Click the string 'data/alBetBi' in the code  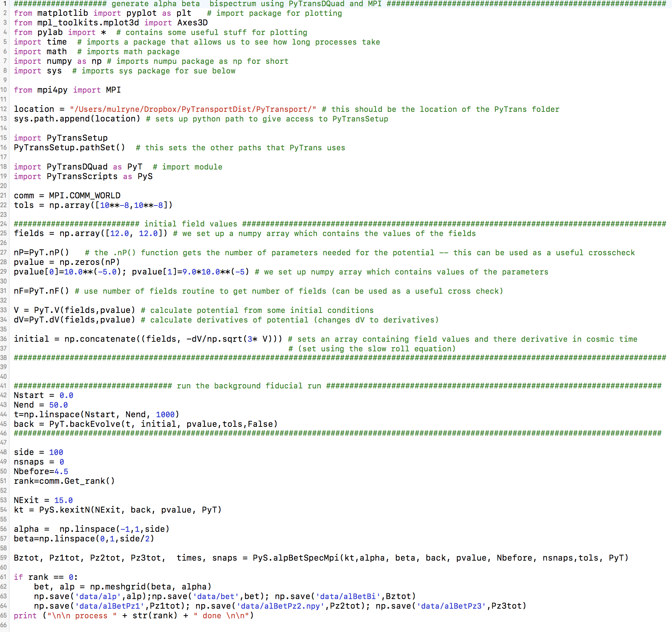(348, 596)
